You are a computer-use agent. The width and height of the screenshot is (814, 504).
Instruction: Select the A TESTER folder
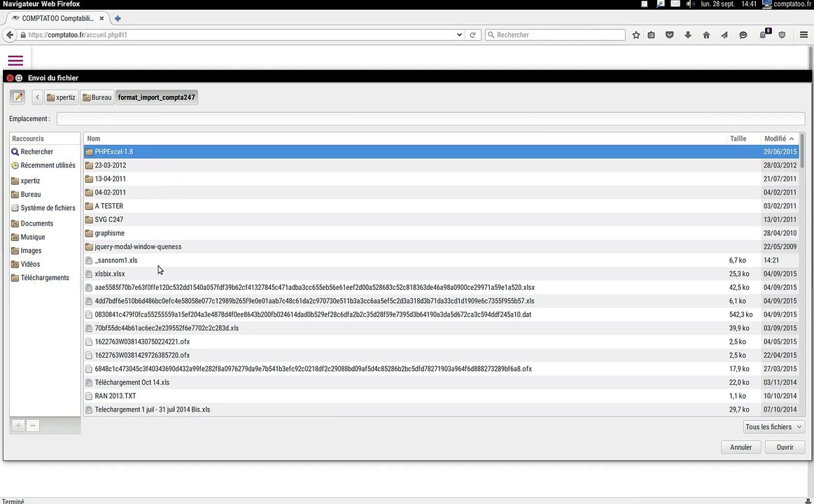[x=441, y=206]
